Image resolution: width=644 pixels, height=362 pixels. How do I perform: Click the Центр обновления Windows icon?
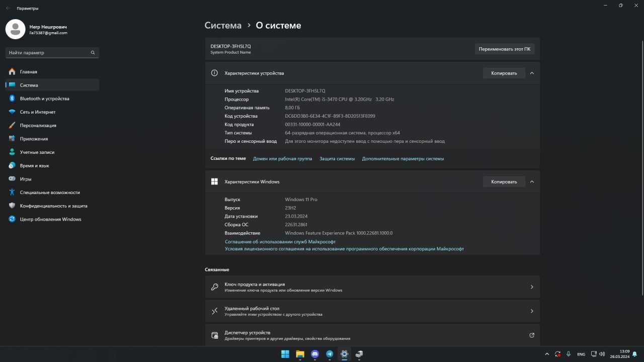tap(12, 219)
